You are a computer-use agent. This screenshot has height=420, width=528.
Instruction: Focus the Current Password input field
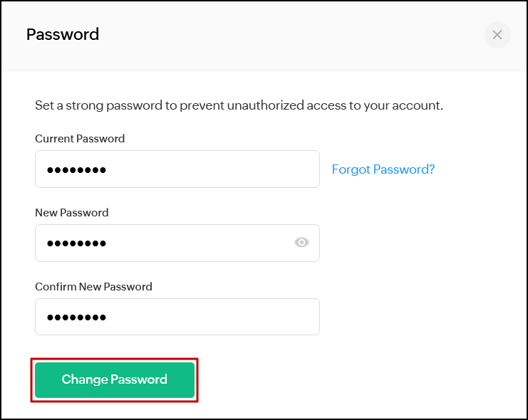pyautogui.click(x=177, y=169)
